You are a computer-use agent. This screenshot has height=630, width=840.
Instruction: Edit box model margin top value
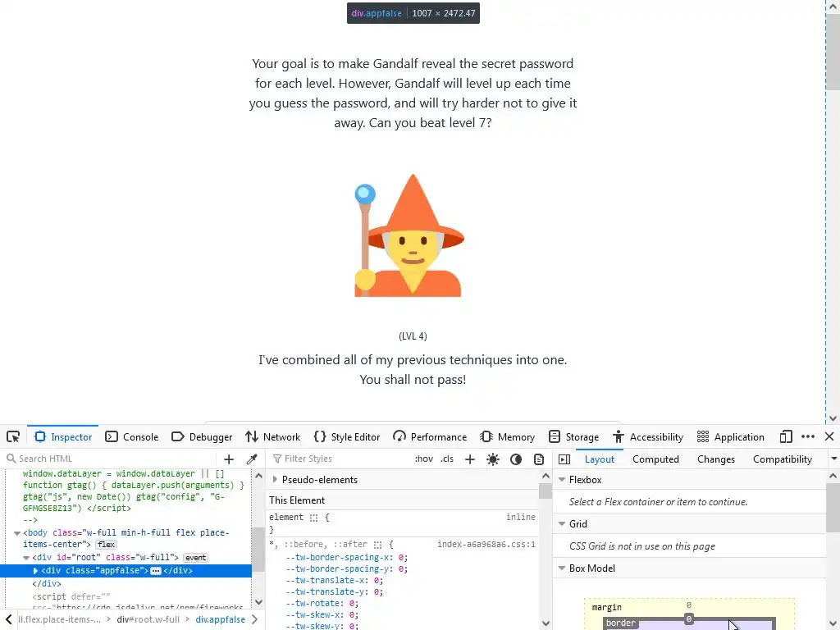[x=689, y=605]
